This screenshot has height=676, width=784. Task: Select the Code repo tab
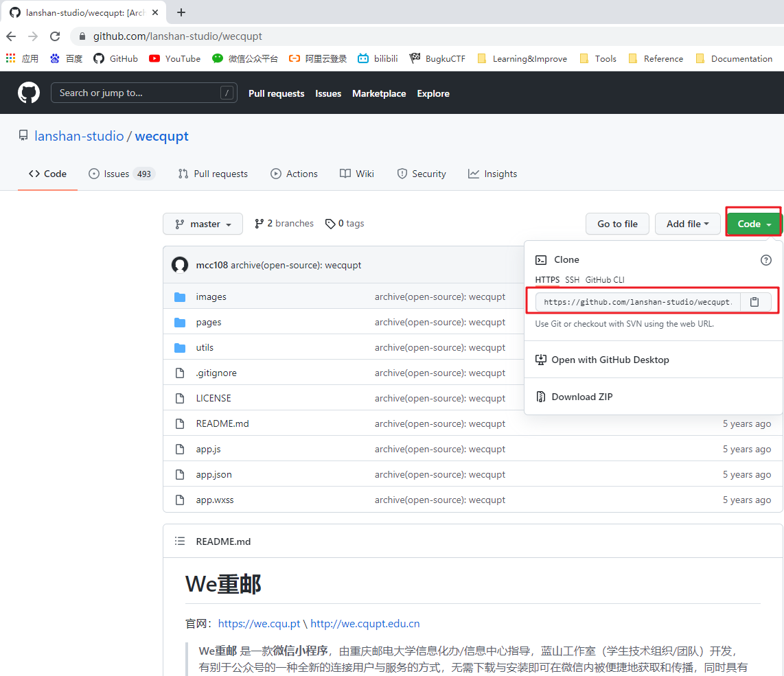pyautogui.click(x=47, y=174)
